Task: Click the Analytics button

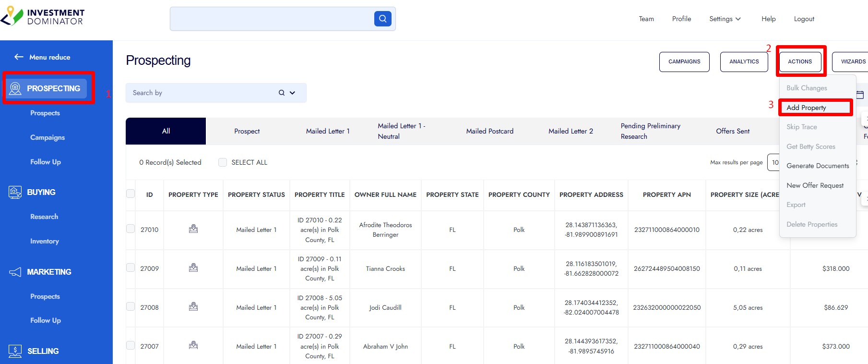Action: 744,61
